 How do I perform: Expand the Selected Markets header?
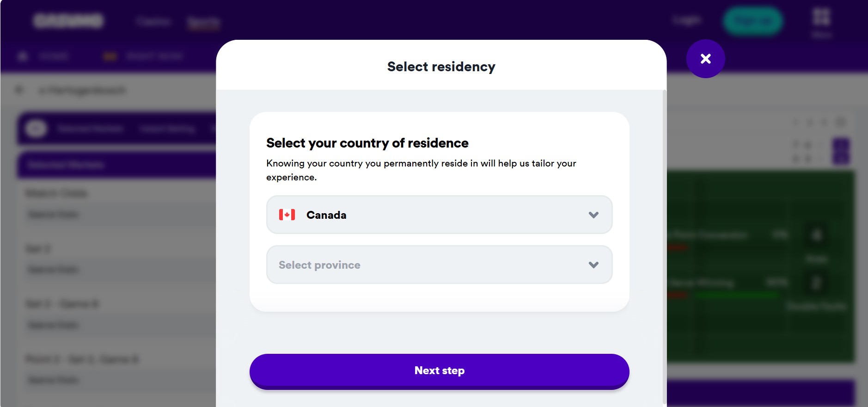[116, 165]
